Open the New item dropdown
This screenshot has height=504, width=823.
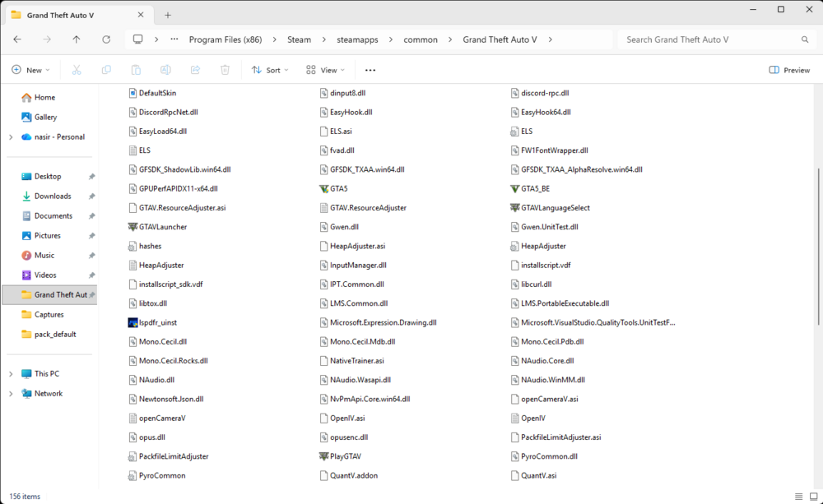(x=30, y=70)
